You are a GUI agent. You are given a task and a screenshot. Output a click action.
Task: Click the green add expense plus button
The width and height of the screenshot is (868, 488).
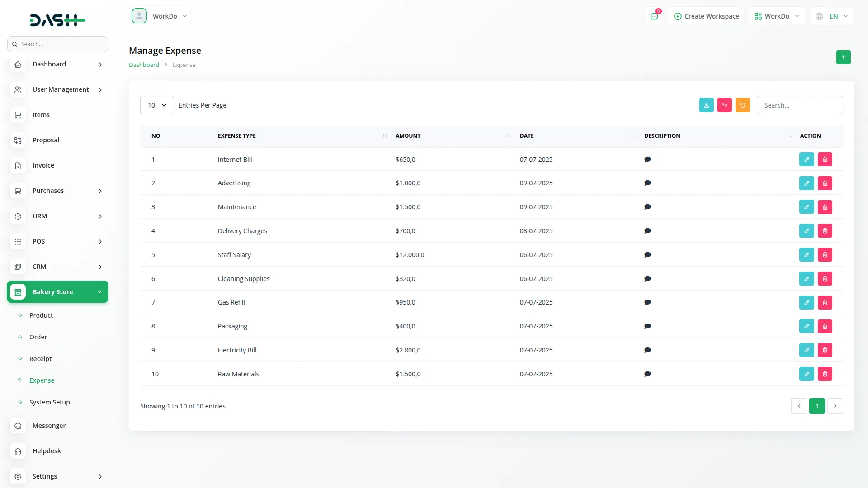click(x=843, y=57)
